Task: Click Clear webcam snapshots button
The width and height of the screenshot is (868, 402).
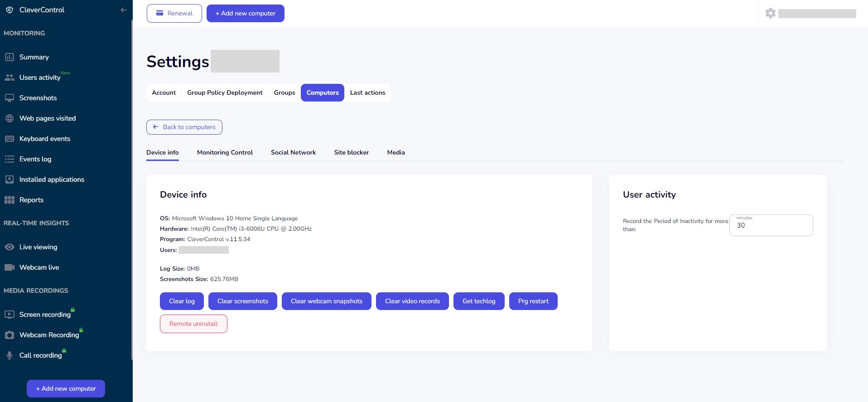Action: coord(327,301)
